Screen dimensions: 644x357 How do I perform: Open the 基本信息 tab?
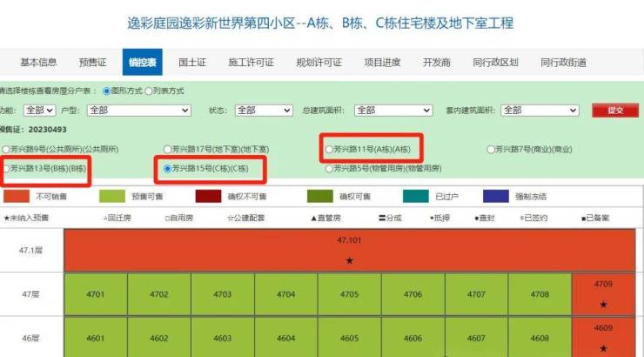click(x=38, y=63)
